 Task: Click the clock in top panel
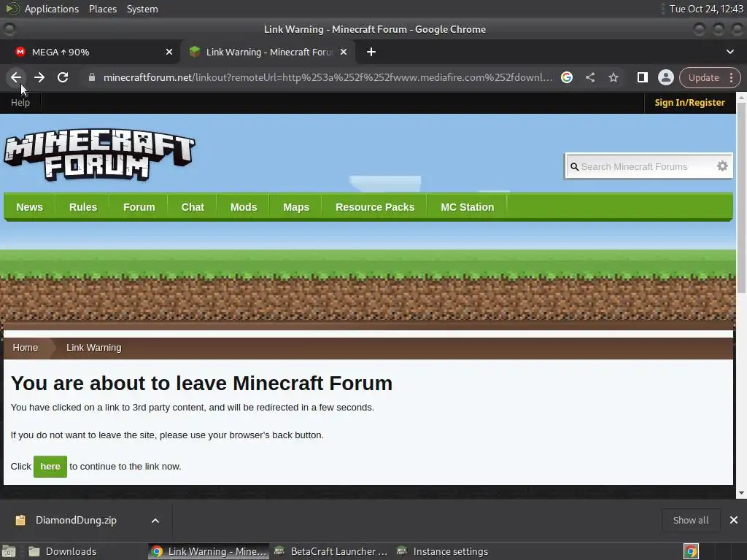coord(706,9)
